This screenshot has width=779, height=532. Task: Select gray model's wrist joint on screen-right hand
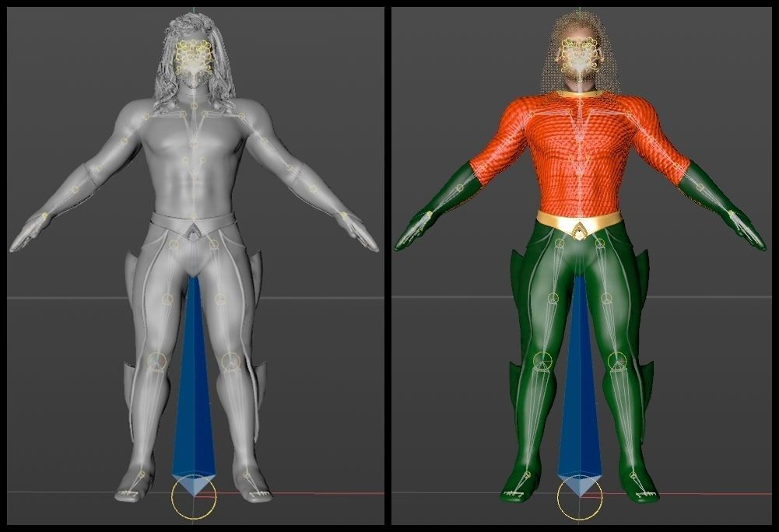pyautogui.click(x=342, y=215)
